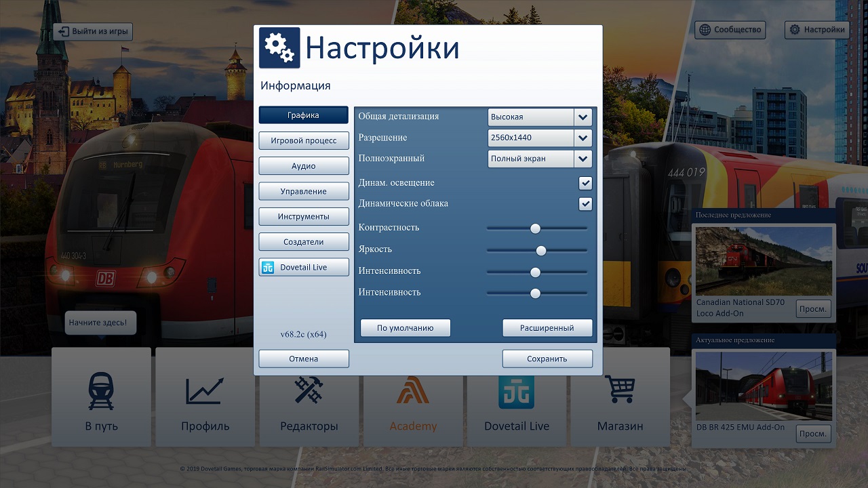Toggle the Динам. освещение checkbox
Image resolution: width=868 pixels, height=488 pixels.
(x=585, y=183)
